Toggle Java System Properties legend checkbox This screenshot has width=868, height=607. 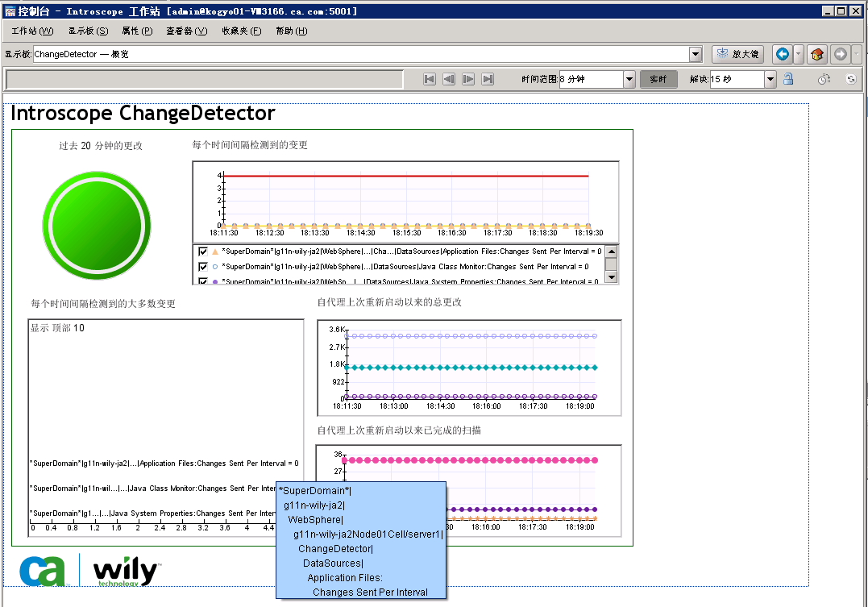click(202, 281)
